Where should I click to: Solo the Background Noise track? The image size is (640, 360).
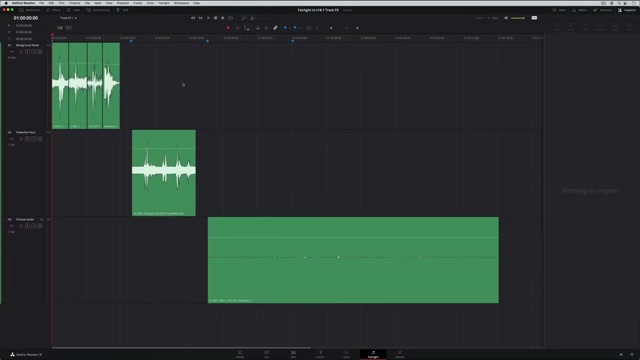tap(33, 52)
